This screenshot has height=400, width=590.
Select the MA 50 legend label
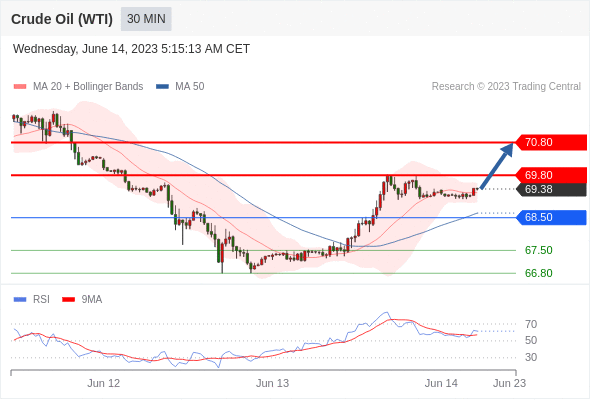point(190,87)
